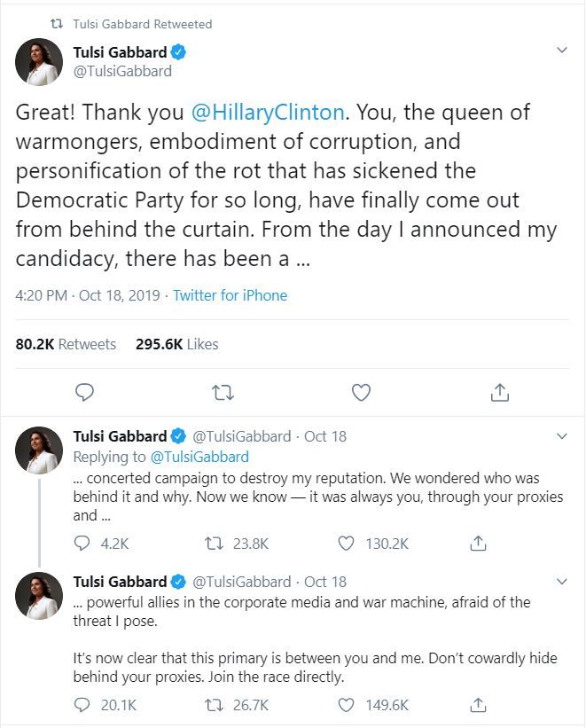Like the main tweet with heart icon
The width and height of the screenshot is (586, 728).
point(361,391)
